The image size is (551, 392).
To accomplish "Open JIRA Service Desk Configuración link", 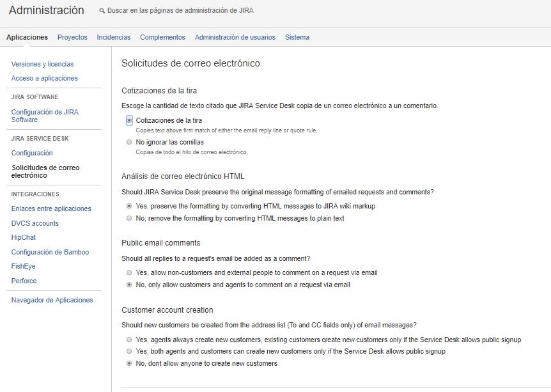I will pos(32,153).
